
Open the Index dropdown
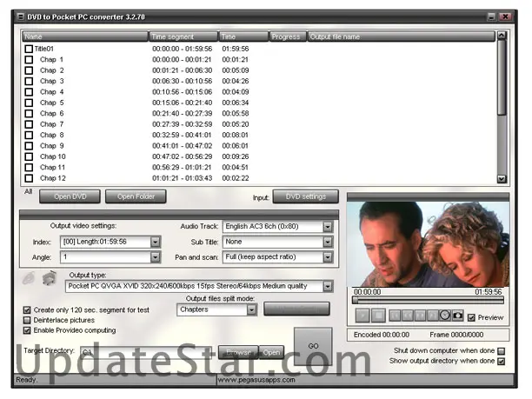[155, 242]
